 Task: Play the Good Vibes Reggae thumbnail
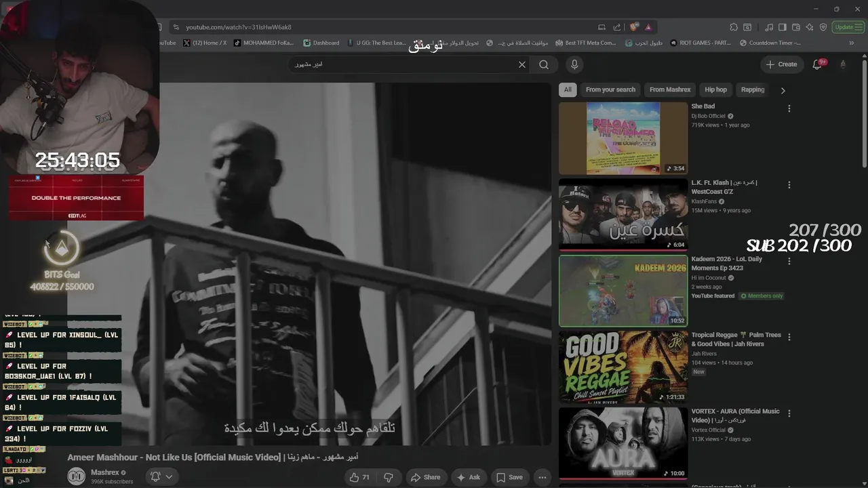coord(623,367)
